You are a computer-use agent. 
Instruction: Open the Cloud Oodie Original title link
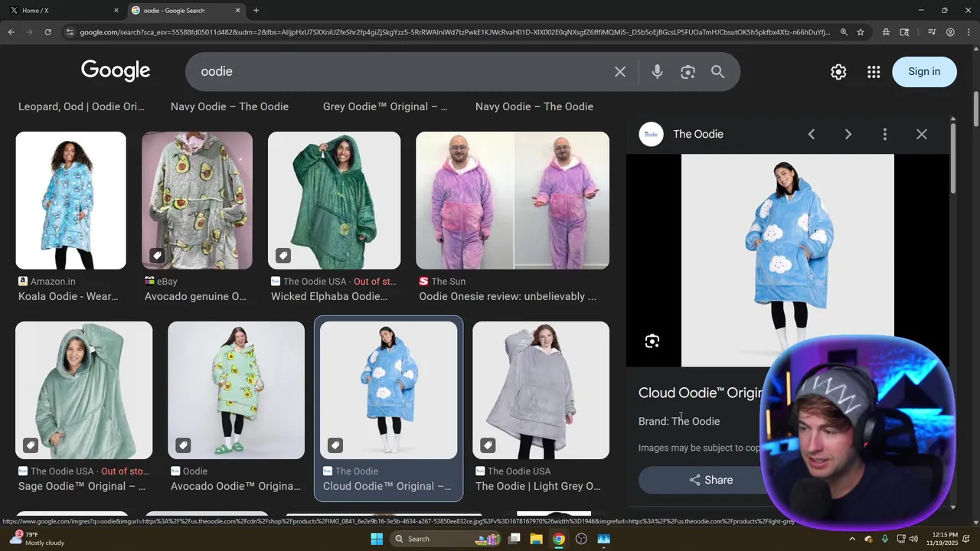pyautogui.click(x=701, y=393)
